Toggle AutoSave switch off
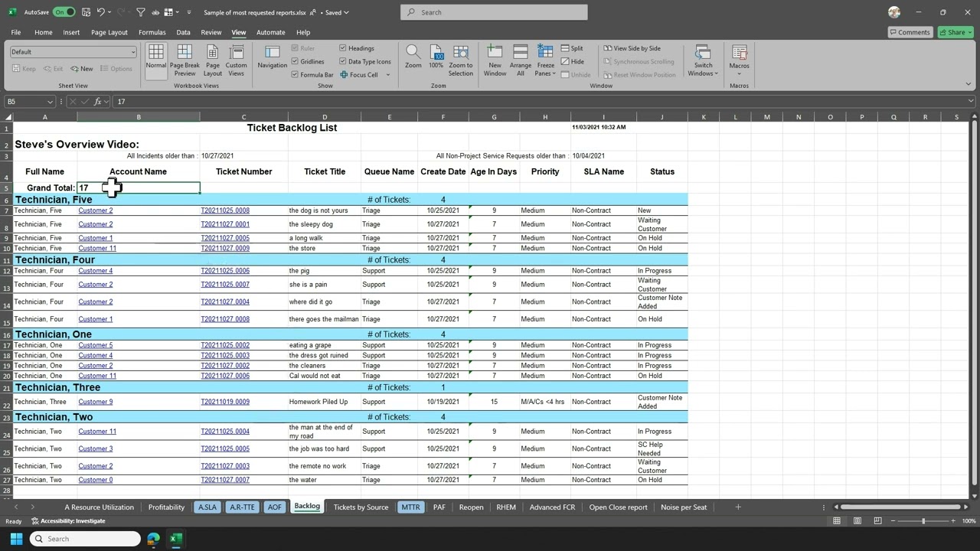 pos(64,12)
